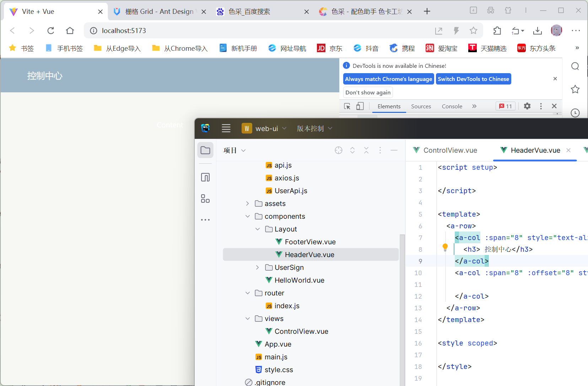Screen dimensions: 588x386
Task: Select FooterView.vue in project tree
Action: click(310, 242)
